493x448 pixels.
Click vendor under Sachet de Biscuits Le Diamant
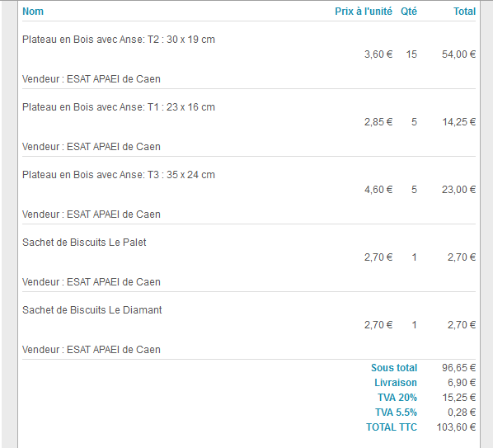(92, 350)
